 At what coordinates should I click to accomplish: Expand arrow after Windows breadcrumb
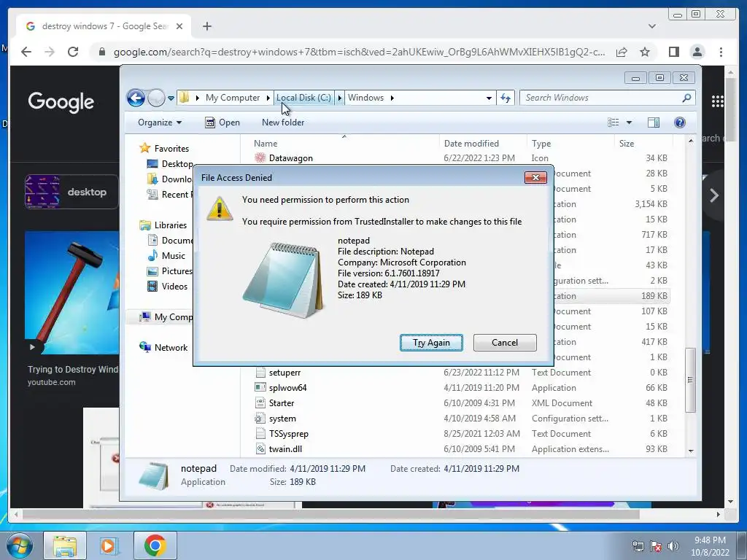pos(392,98)
